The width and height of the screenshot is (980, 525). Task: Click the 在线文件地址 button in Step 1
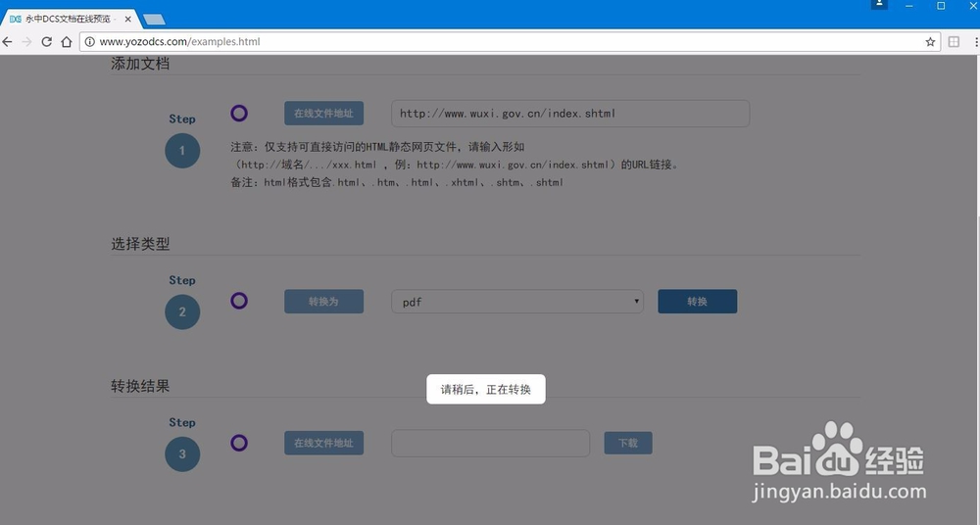323,113
